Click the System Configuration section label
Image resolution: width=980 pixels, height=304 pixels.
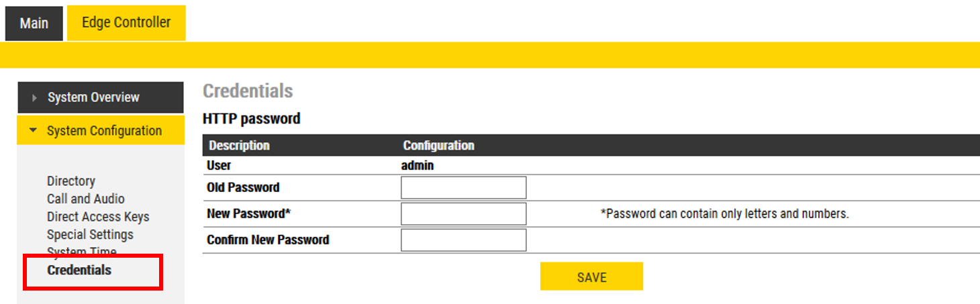coord(104,131)
